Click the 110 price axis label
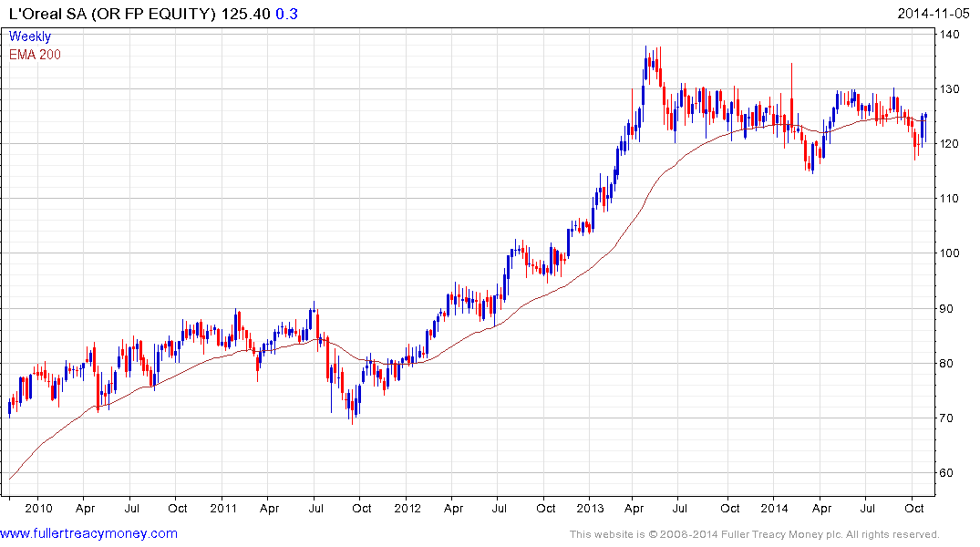The height and width of the screenshot is (547, 980). (949, 199)
